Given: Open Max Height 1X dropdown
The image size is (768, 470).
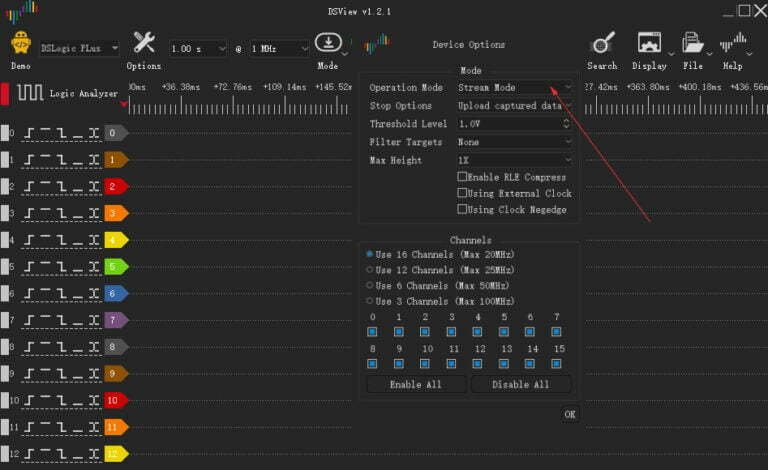Looking at the screenshot, I should pos(514,160).
